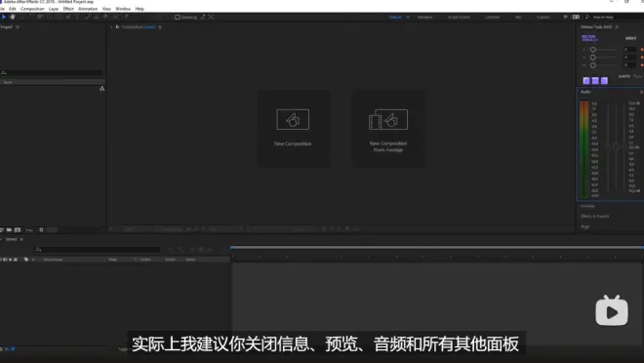Open the Edit menu
Viewport: 644px width, 363px height.
tap(13, 9)
